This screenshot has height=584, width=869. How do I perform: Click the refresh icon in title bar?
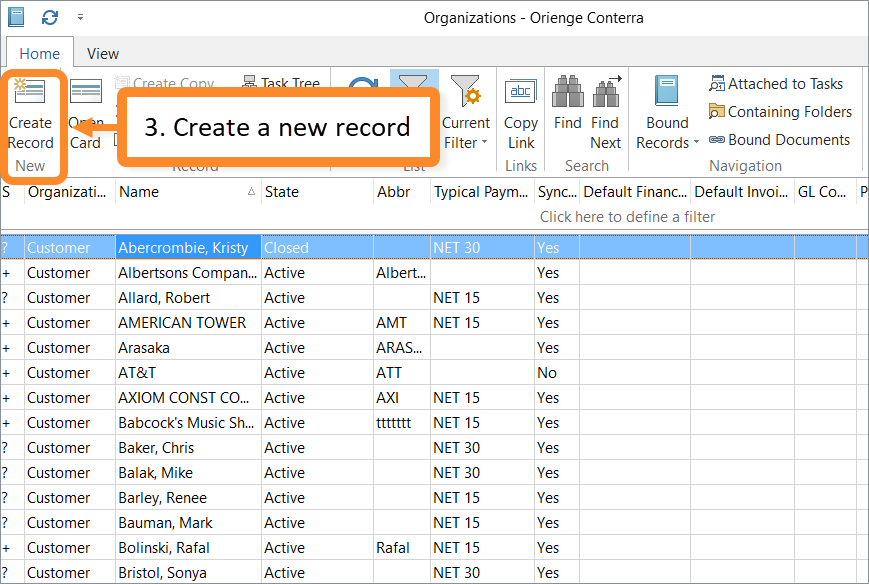coord(50,18)
